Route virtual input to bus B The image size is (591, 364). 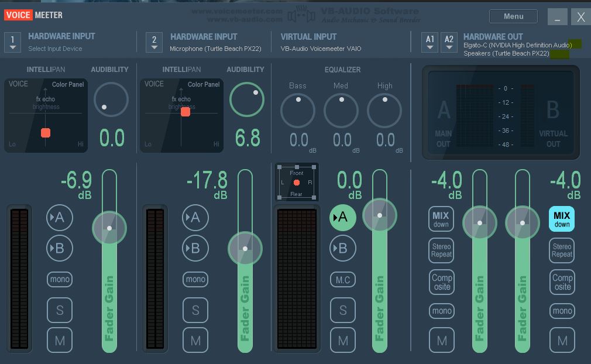343,248
